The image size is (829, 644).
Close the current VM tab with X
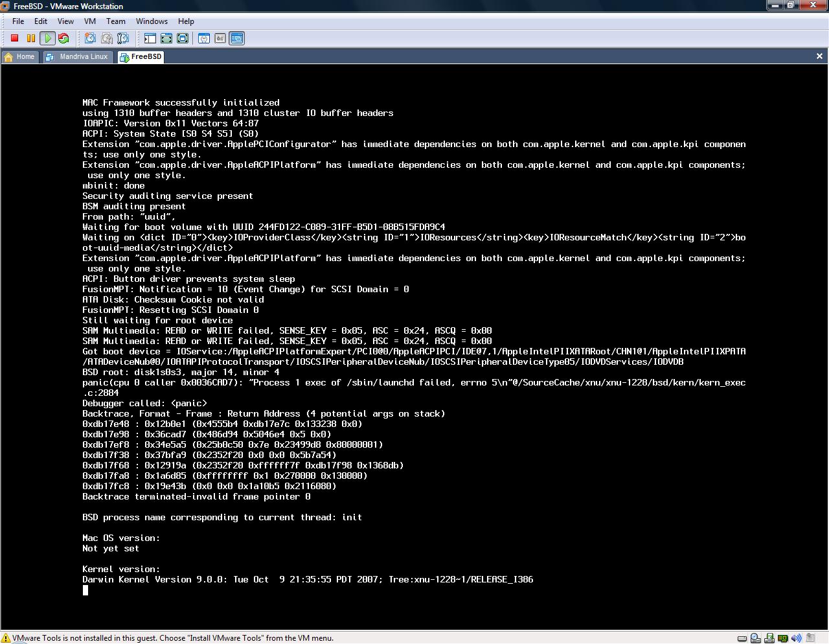819,56
